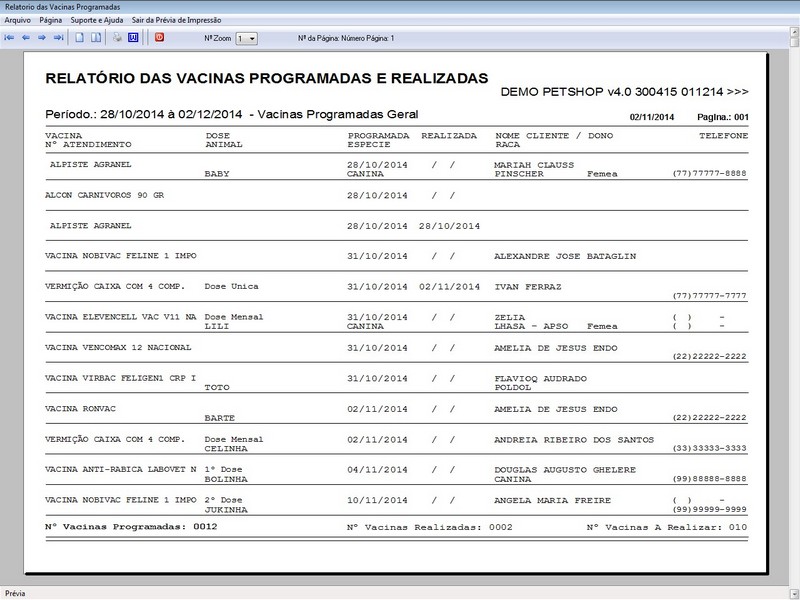Select the single page view icon

click(x=80, y=38)
